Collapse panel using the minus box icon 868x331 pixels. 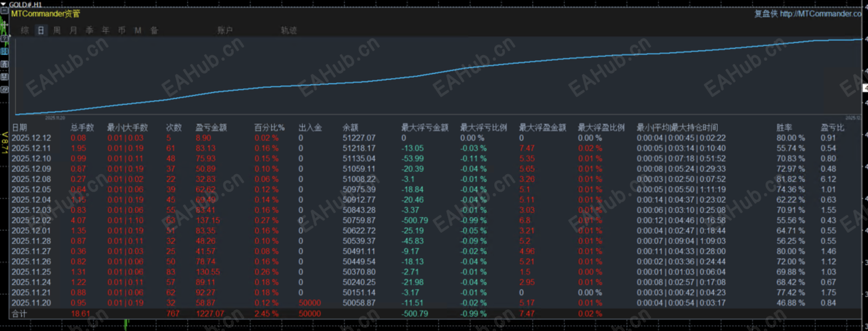tap(4, 11)
